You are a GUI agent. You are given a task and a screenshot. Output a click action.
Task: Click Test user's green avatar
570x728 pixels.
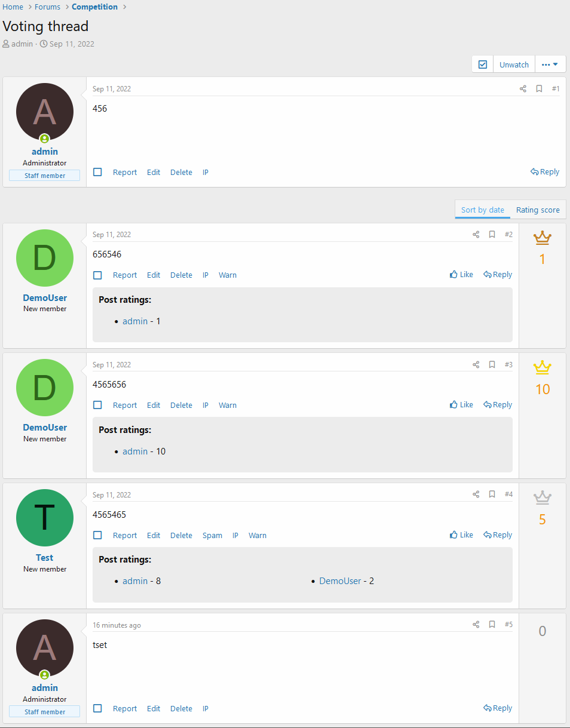[x=45, y=518]
